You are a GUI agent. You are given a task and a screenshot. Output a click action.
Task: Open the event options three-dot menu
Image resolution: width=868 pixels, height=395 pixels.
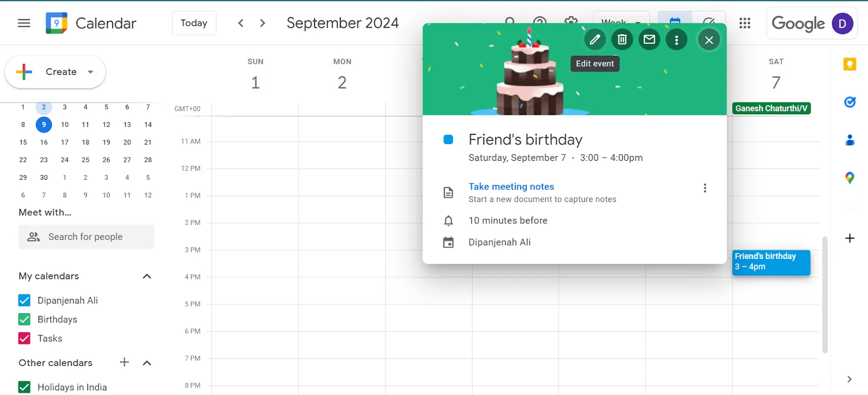[x=676, y=40]
